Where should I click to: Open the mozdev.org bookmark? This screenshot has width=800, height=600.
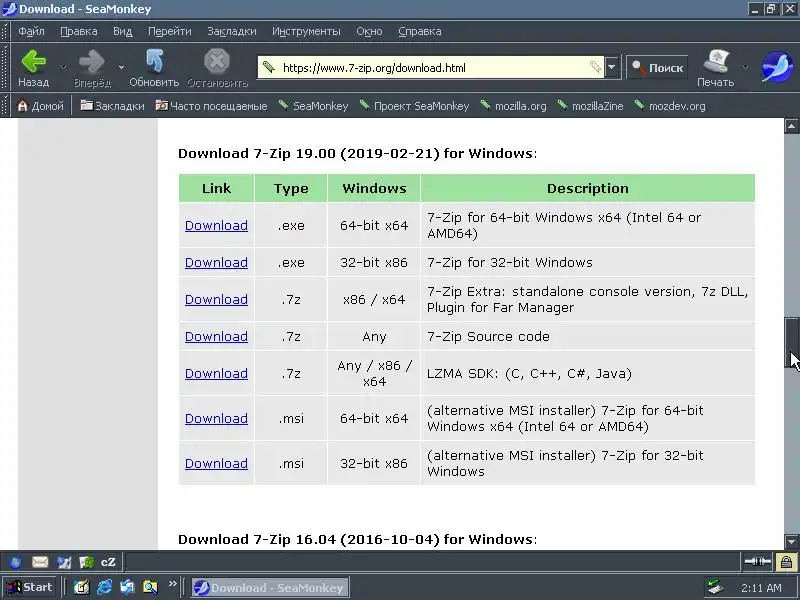670,106
